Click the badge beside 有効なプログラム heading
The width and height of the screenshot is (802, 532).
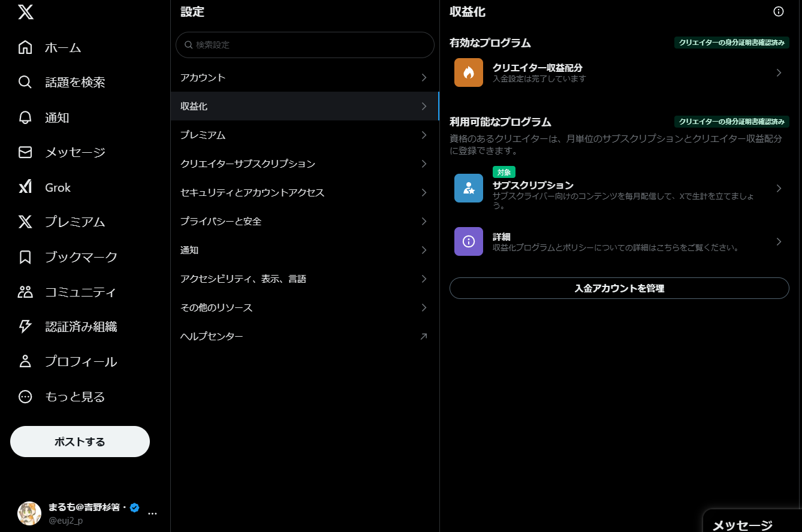[732, 43]
